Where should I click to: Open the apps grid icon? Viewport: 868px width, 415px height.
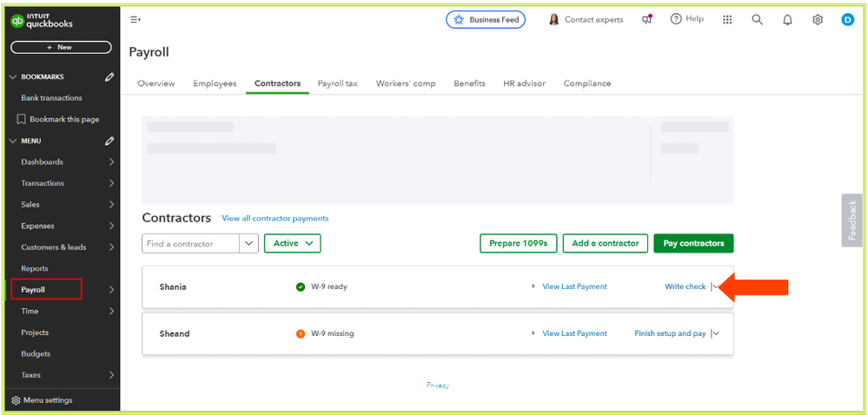pos(727,20)
